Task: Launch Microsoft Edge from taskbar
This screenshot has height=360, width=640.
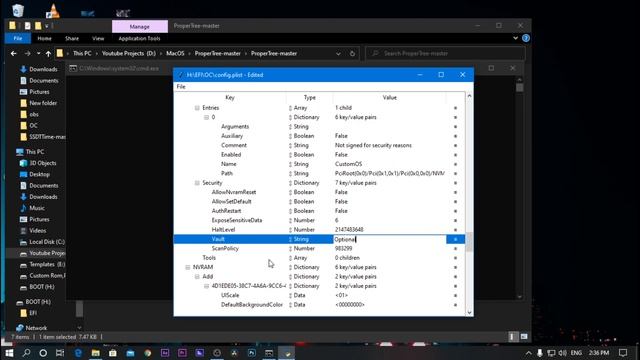Action: click(x=78, y=353)
